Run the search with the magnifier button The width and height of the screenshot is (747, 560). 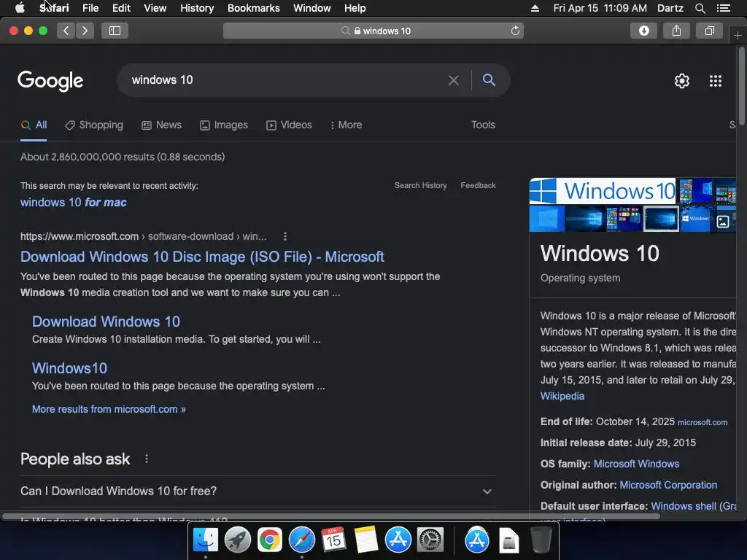(x=489, y=80)
